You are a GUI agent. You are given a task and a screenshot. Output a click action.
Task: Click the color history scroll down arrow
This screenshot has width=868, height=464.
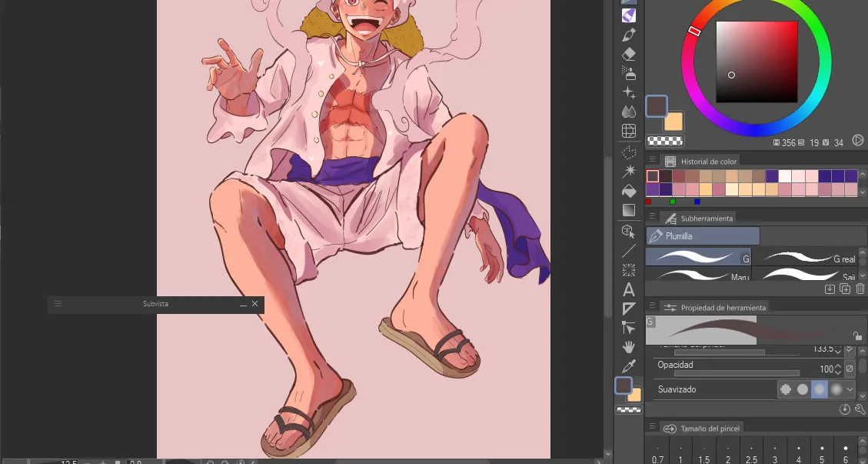[x=862, y=192]
